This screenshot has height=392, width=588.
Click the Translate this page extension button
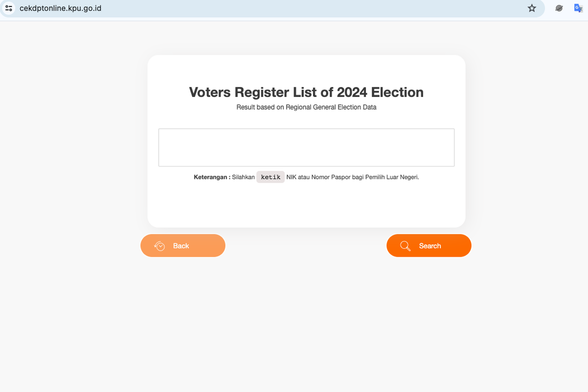pos(579,8)
